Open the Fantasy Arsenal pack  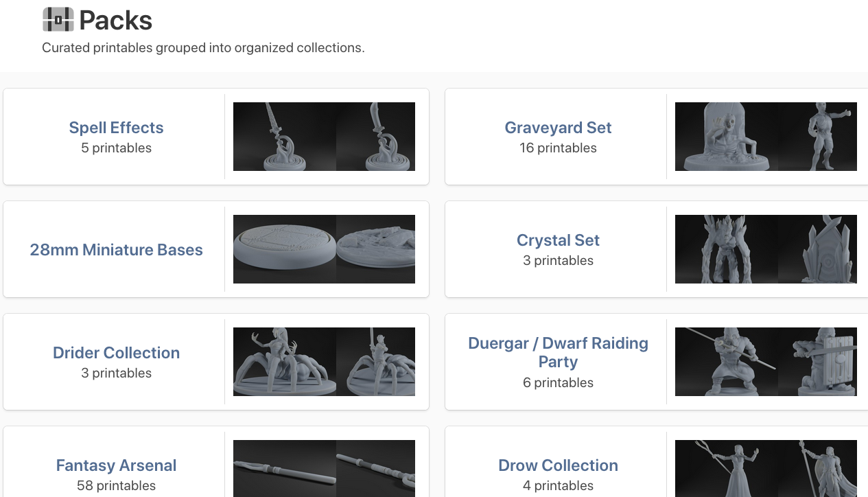click(x=116, y=465)
